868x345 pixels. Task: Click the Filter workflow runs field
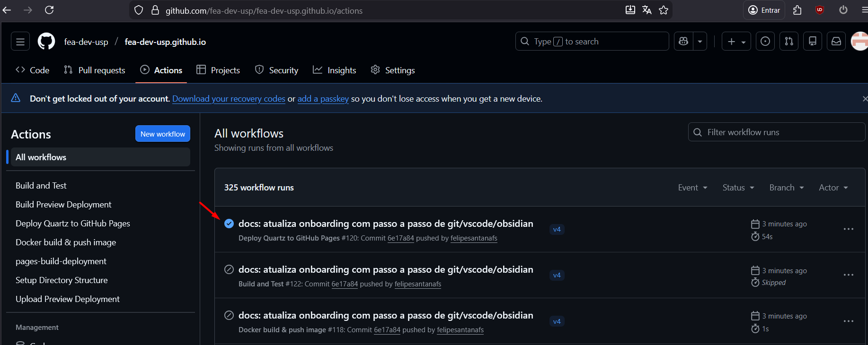coord(776,132)
